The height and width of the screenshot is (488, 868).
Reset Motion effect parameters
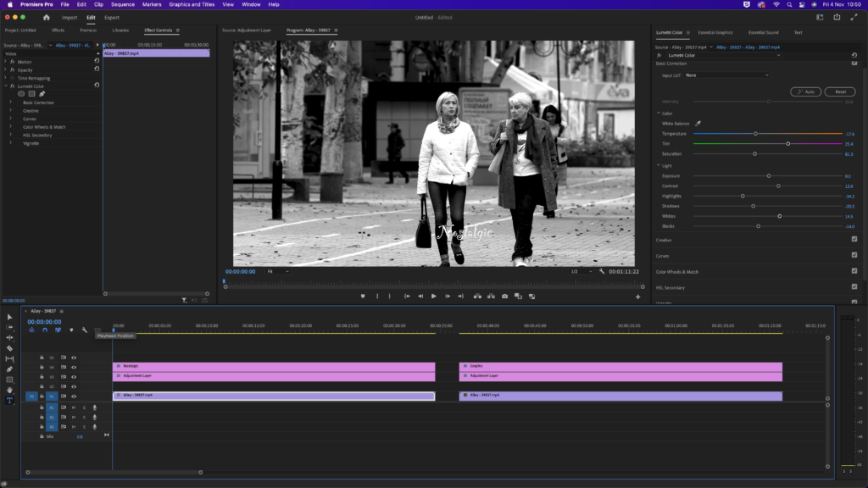pos(97,61)
